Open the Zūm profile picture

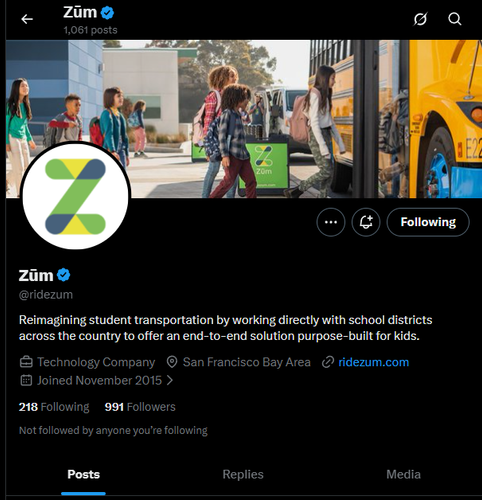point(75,196)
